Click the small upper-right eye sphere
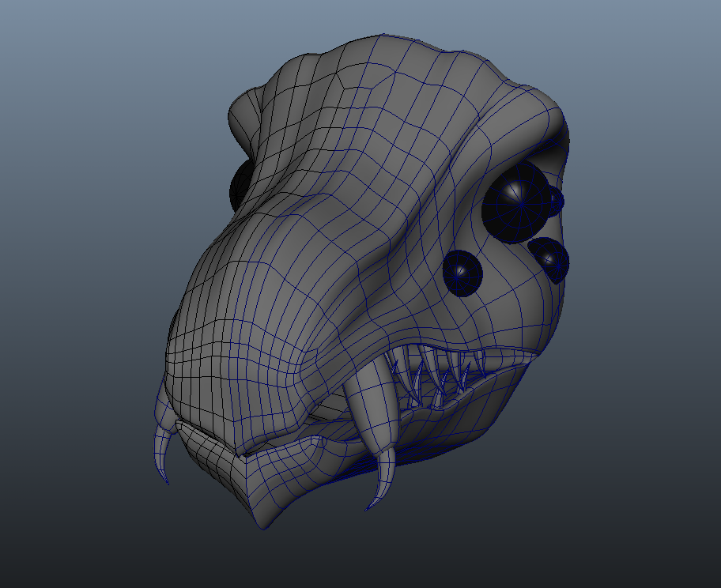The image size is (721, 588). [x=550, y=255]
